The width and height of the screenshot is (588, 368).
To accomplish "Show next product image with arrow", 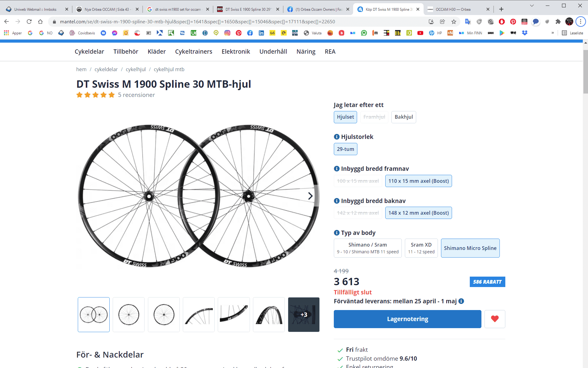I will pos(310,196).
